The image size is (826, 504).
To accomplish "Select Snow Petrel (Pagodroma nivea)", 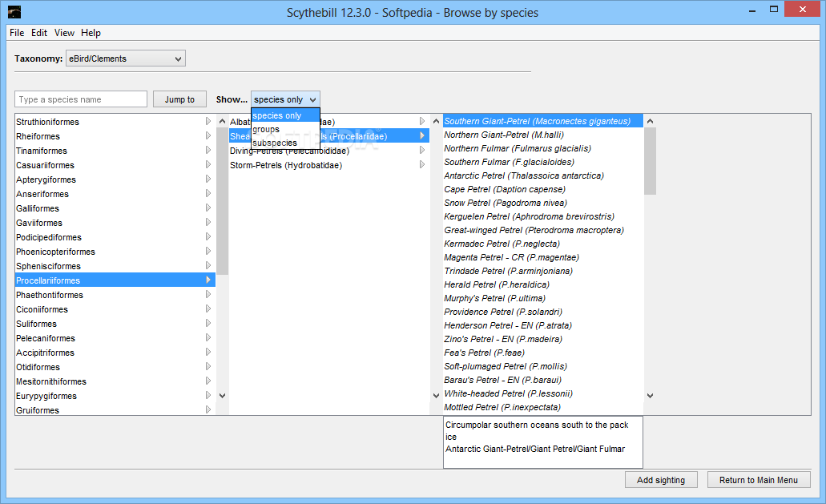I will (x=542, y=203).
